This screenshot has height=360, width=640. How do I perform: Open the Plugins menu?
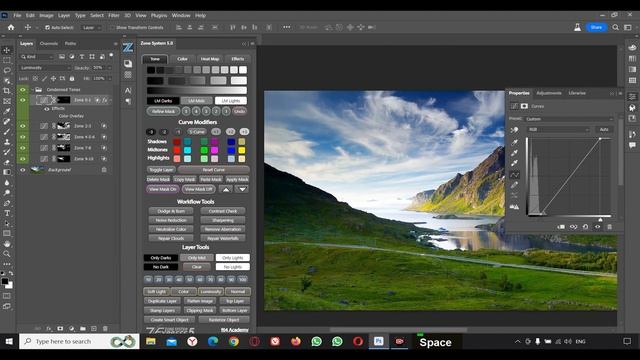pyautogui.click(x=159, y=16)
